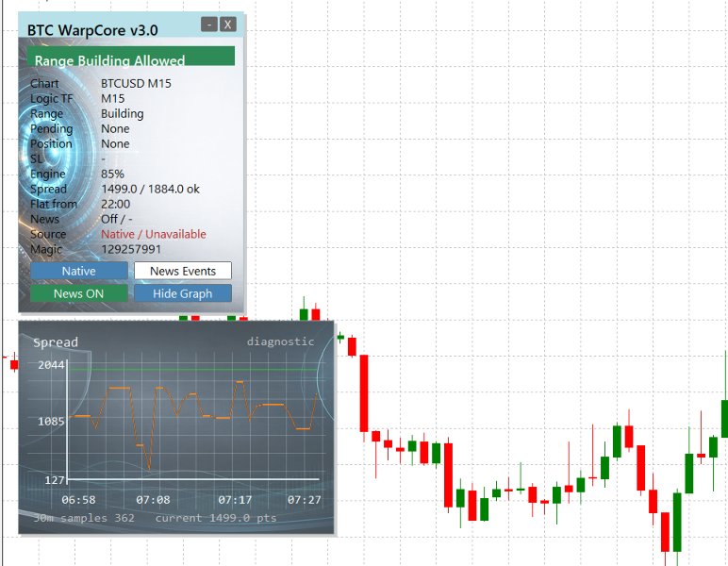The height and width of the screenshot is (566, 728).
Task: Click the long red candle beside the graph panel
Action: (x=364, y=393)
